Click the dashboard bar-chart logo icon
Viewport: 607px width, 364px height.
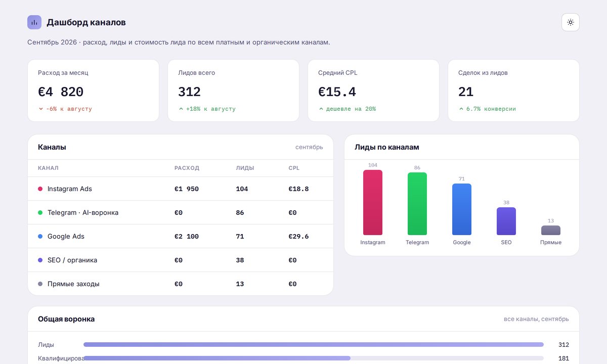click(34, 22)
